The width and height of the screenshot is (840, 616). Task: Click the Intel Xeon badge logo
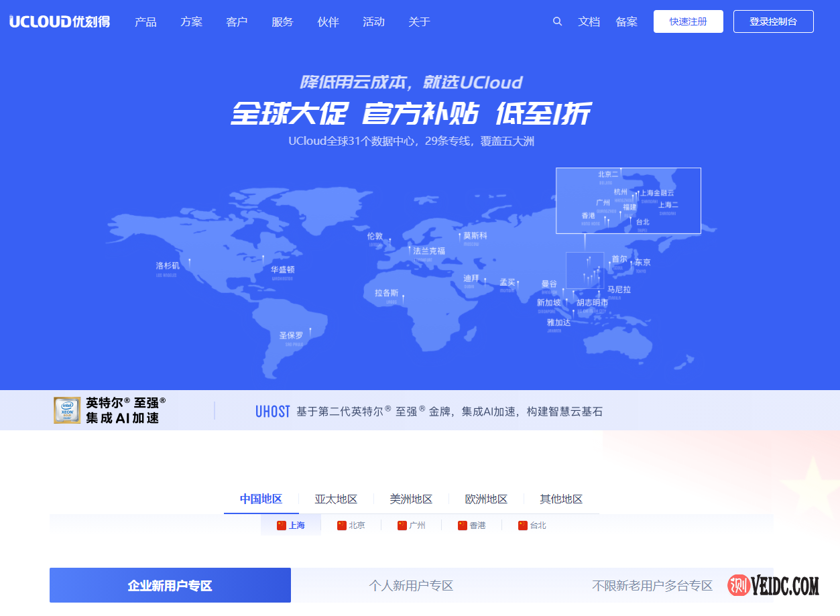pyautogui.click(x=66, y=410)
